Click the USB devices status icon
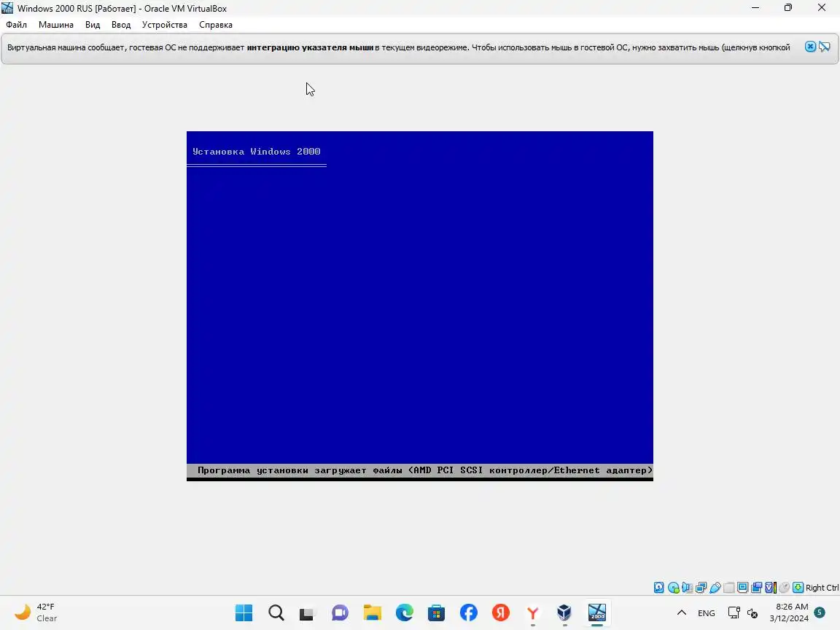Image resolution: width=840 pixels, height=630 pixels. tap(715, 588)
